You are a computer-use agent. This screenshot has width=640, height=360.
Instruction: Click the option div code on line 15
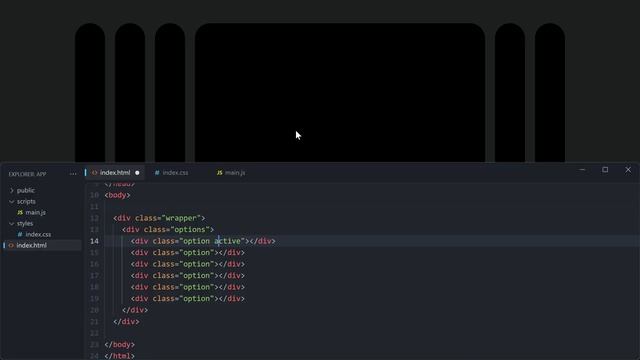[x=188, y=252]
